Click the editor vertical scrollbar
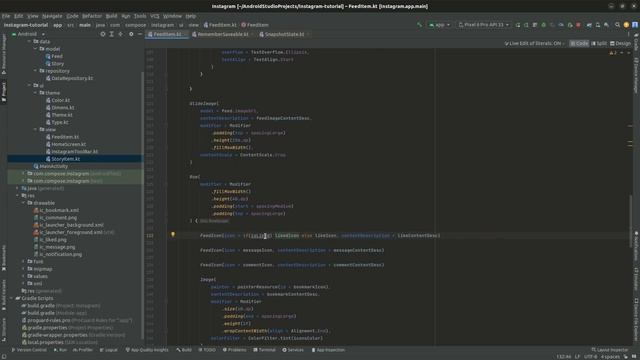This screenshot has width=640, height=360. click(x=630, y=220)
